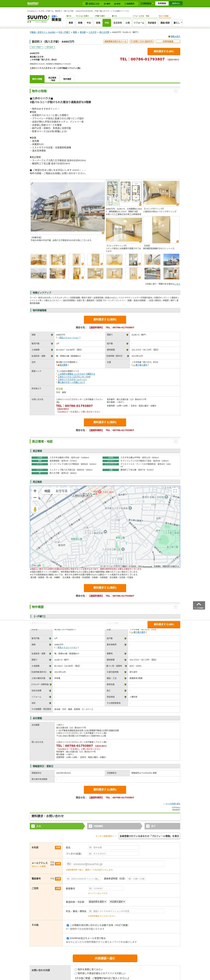Check 物件を実際に見てみたい option
This screenshot has height=980, width=210.
pos(76,969)
